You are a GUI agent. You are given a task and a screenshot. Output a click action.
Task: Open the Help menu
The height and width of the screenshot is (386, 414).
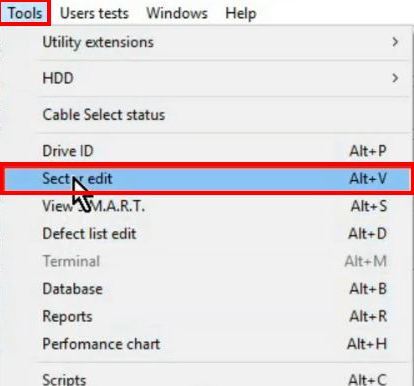pos(241,13)
